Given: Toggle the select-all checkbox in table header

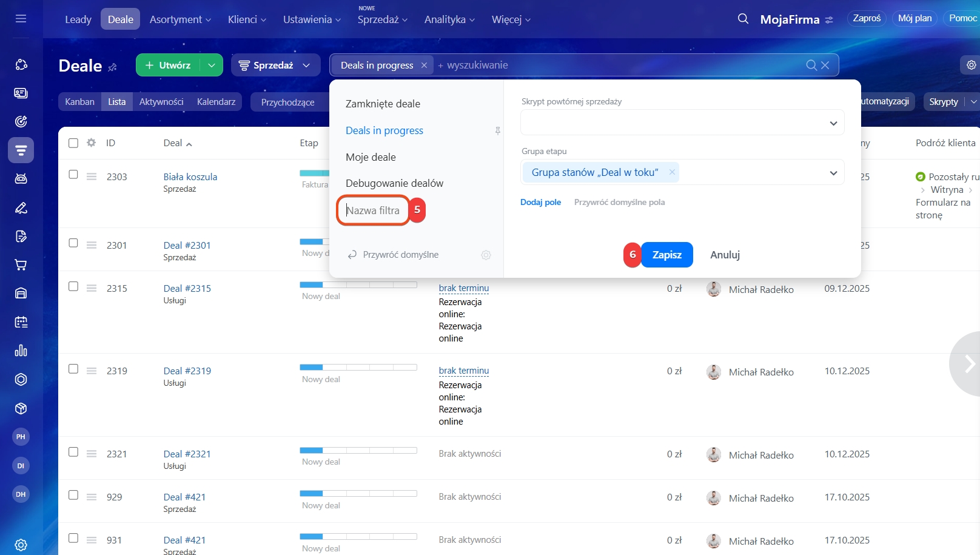Looking at the screenshot, I should pyautogui.click(x=73, y=143).
